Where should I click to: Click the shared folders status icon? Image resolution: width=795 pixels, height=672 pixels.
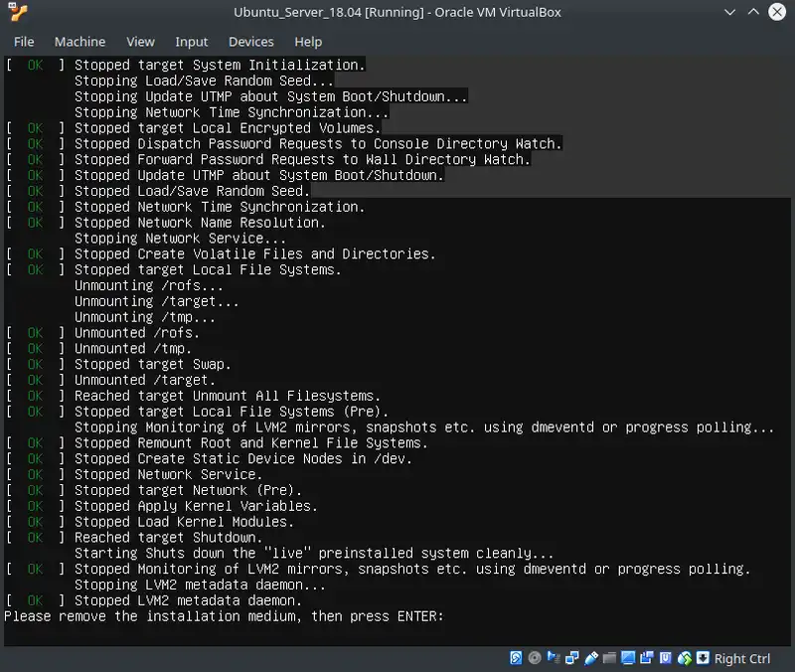tap(609, 658)
